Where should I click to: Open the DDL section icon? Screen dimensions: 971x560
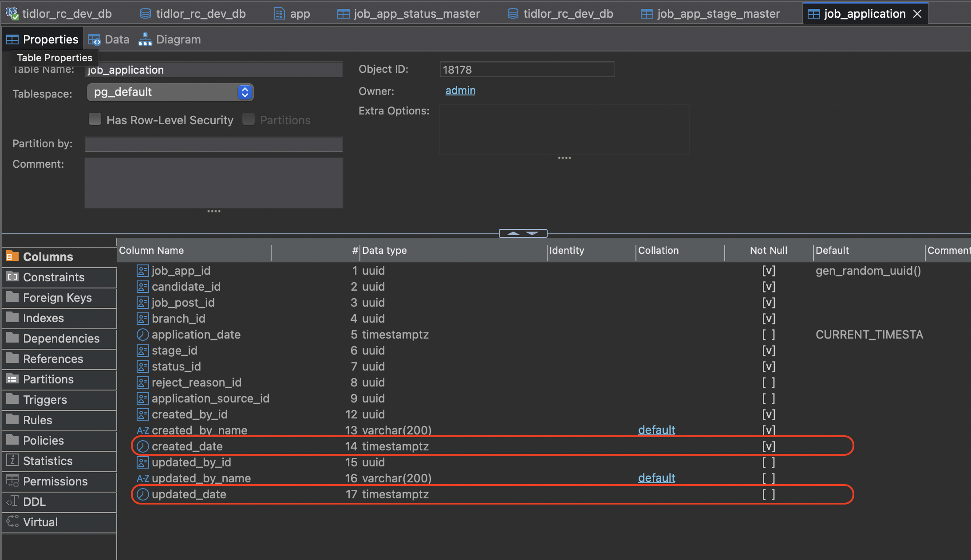pos(12,501)
